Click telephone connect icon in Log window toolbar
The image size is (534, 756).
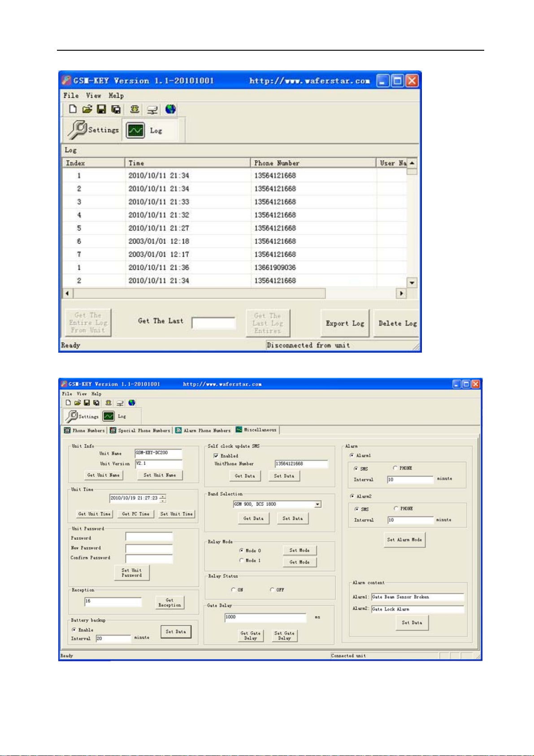coord(135,109)
